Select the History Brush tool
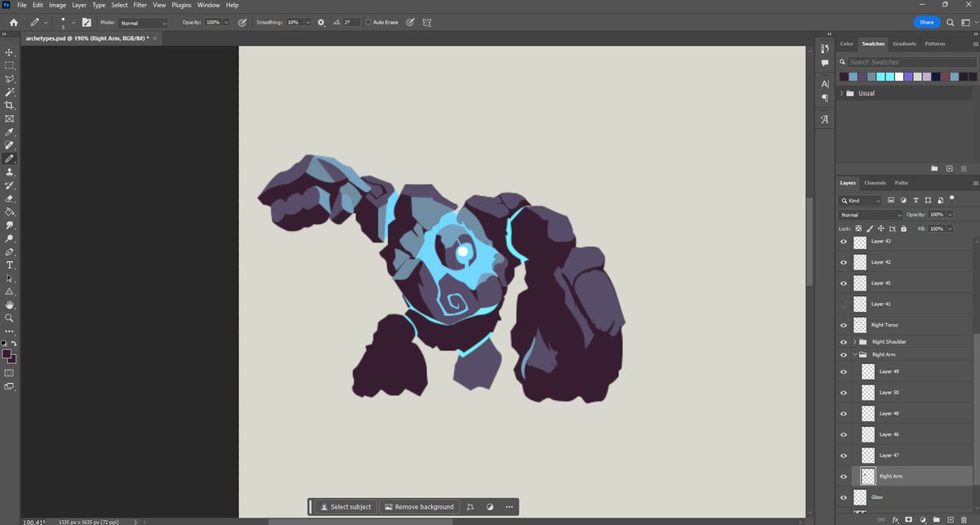The height and width of the screenshot is (525, 980). 10,185
